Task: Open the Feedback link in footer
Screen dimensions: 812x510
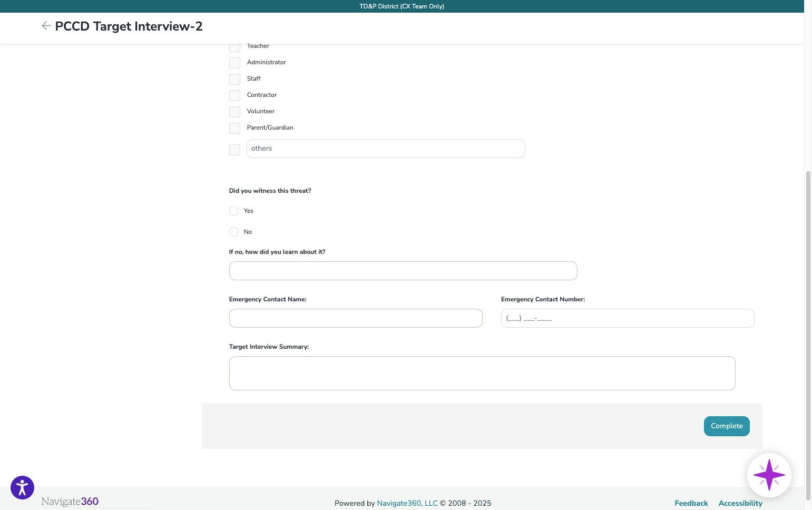Action: point(691,503)
